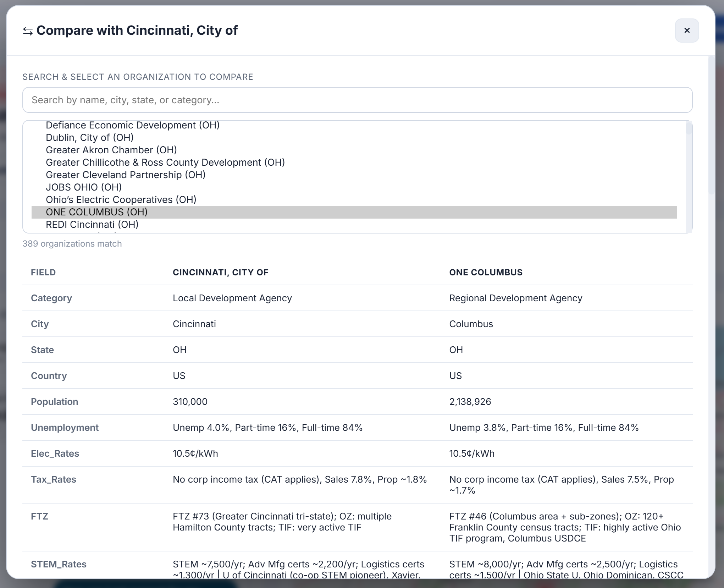Image resolution: width=724 pixels, height=588 pixels.
Task: Click highlighted ONE COLUMBUS (OH) entry
Action: 354,212
